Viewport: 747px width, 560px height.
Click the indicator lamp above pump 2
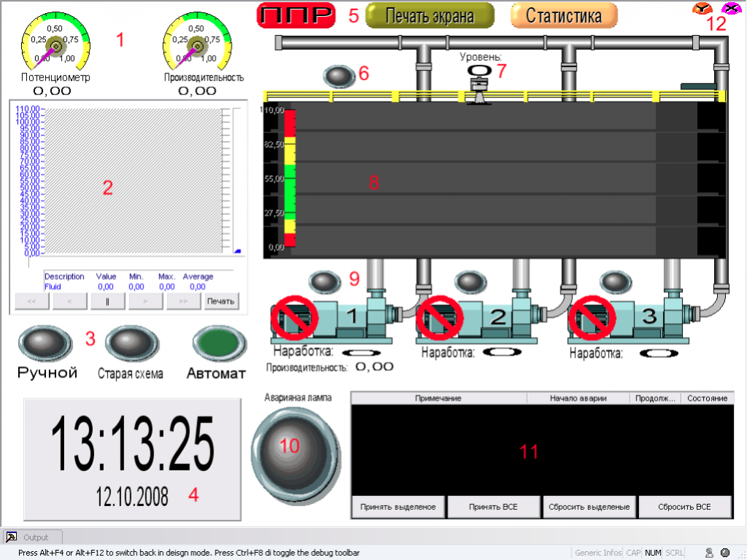[x=471, y=281]
